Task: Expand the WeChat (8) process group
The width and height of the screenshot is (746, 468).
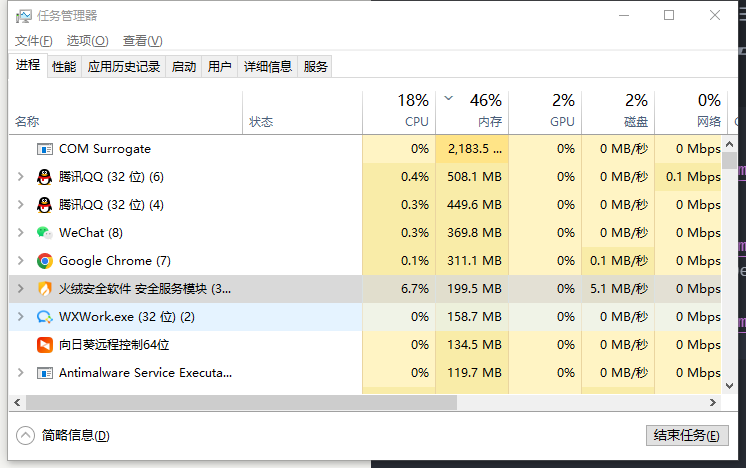Action: [x=20, y=233]
